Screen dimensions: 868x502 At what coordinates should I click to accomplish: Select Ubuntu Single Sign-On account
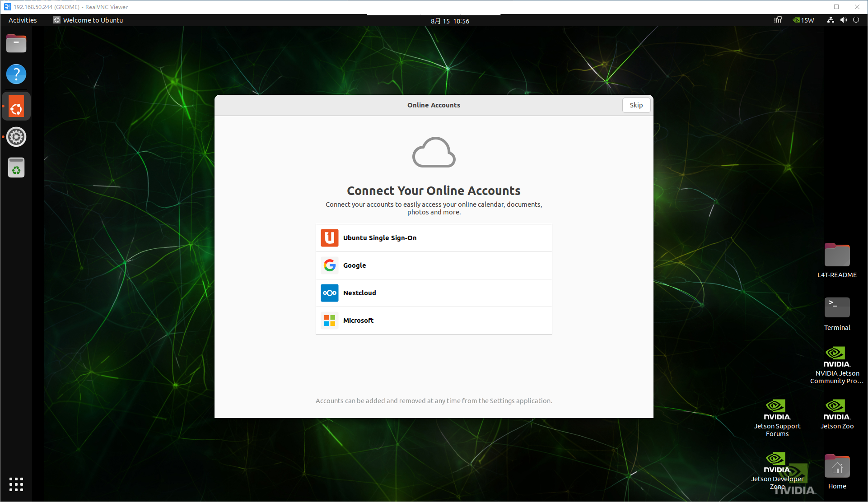pos(434,238)
